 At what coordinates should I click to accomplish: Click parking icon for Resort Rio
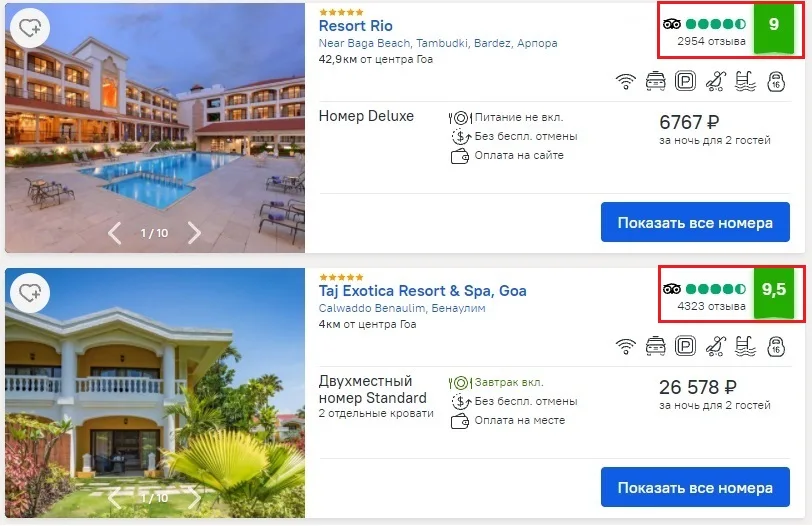point(685,81)
